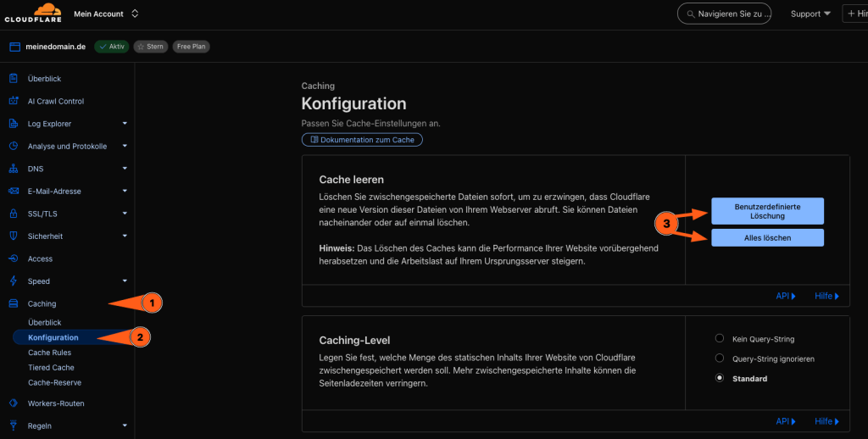Click the Cloudflare logo

coord(32,13)
